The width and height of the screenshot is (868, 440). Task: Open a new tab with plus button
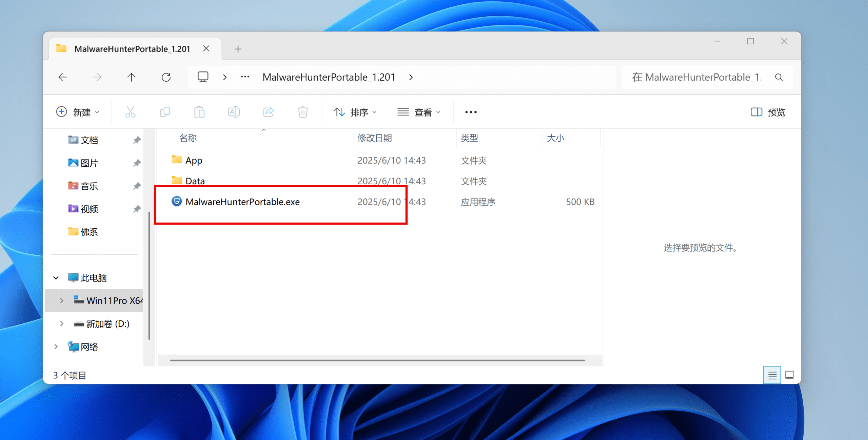(x=238, y=49)
